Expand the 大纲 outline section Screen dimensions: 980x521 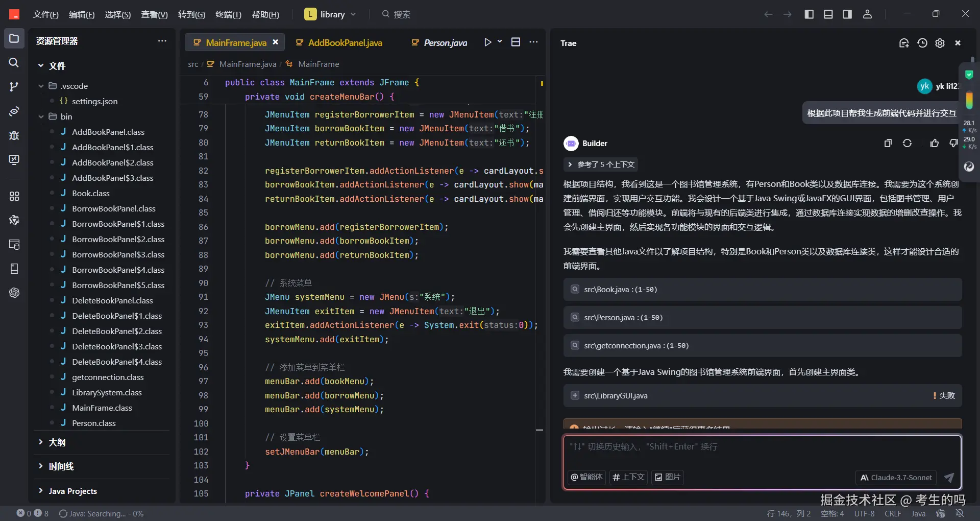coord(41,442)
